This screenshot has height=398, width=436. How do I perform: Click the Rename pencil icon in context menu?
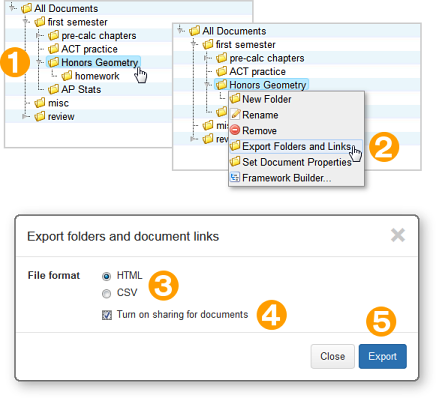(235, 114)
